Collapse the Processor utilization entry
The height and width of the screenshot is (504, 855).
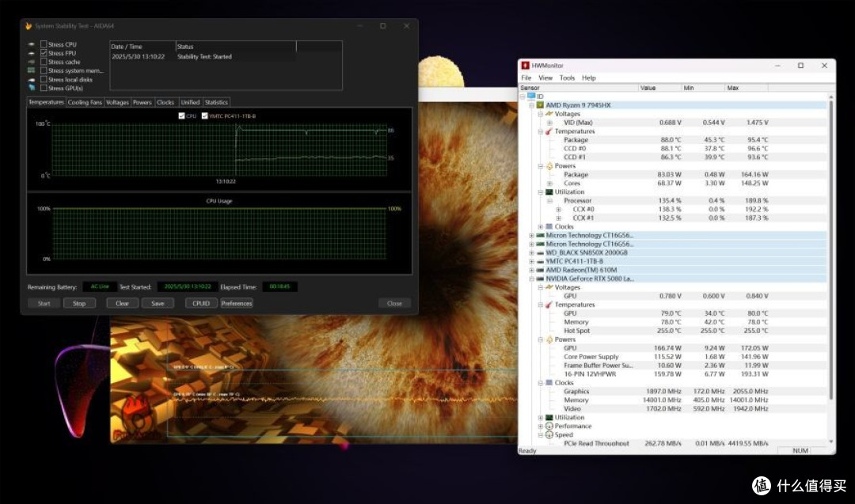[x=549, y=200]
